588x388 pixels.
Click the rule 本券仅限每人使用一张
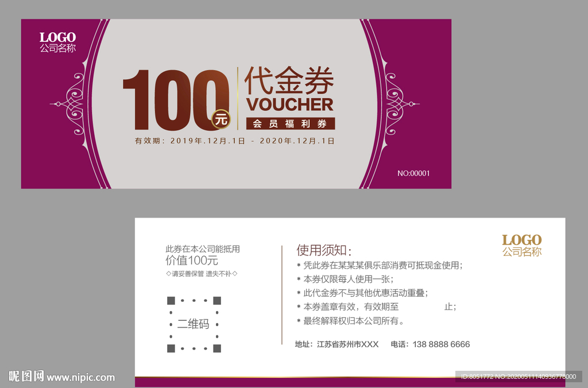[345, 280]
